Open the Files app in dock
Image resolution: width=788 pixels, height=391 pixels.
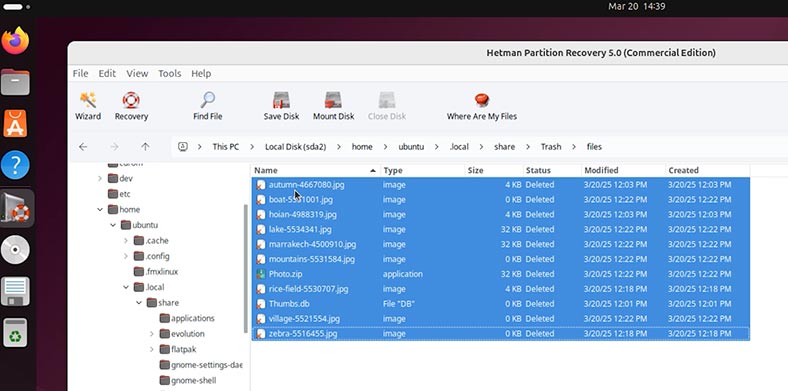pos(15,82)
